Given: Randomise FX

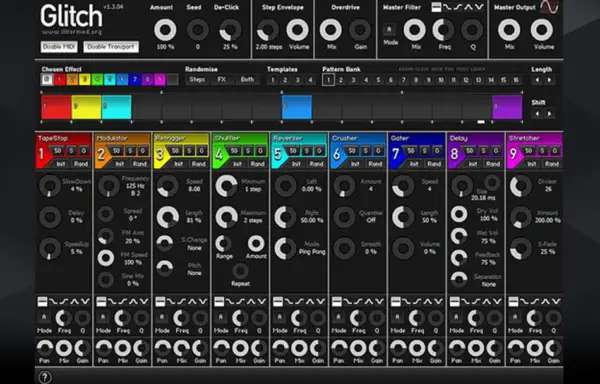Looking at the screenshot, I should [222, 80].
